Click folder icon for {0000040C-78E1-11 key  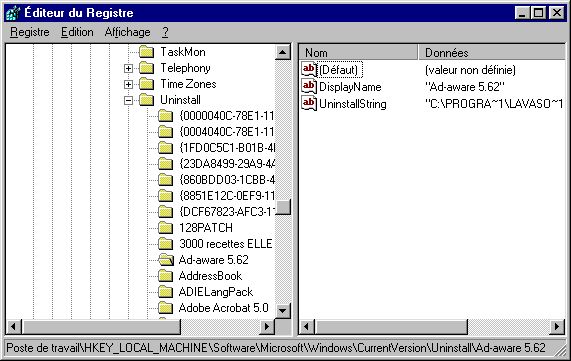click(166, 116)
